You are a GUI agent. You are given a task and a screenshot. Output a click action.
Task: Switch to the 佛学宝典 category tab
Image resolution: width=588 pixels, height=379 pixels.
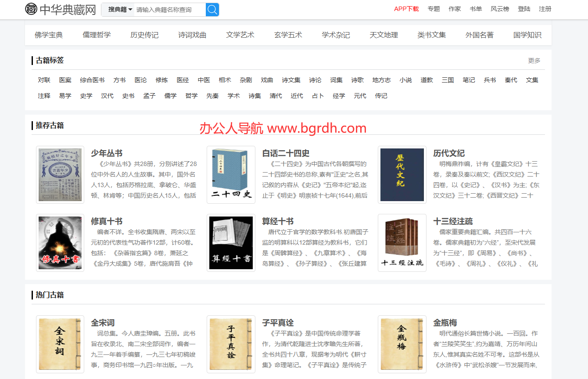50,35
